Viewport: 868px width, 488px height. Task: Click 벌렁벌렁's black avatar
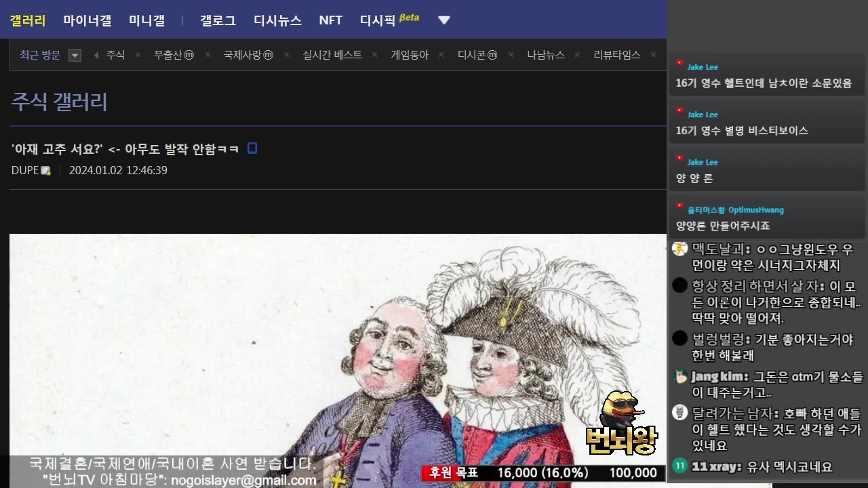click(x=679, y=338)
